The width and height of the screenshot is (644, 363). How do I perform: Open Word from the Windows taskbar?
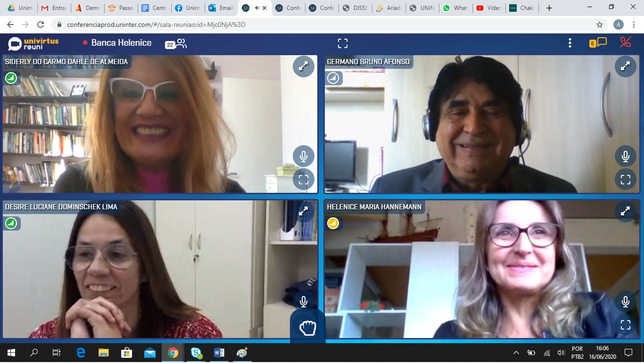(x=219, y=353)
